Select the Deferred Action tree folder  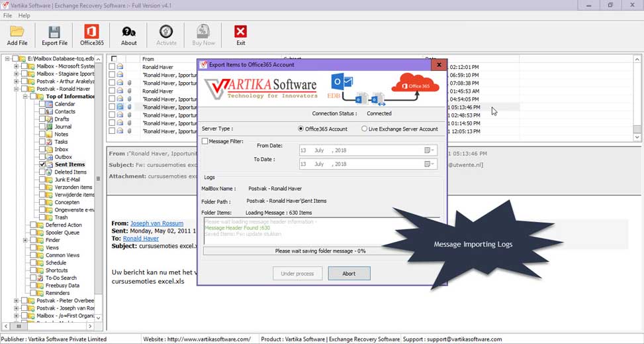[64, 225]
